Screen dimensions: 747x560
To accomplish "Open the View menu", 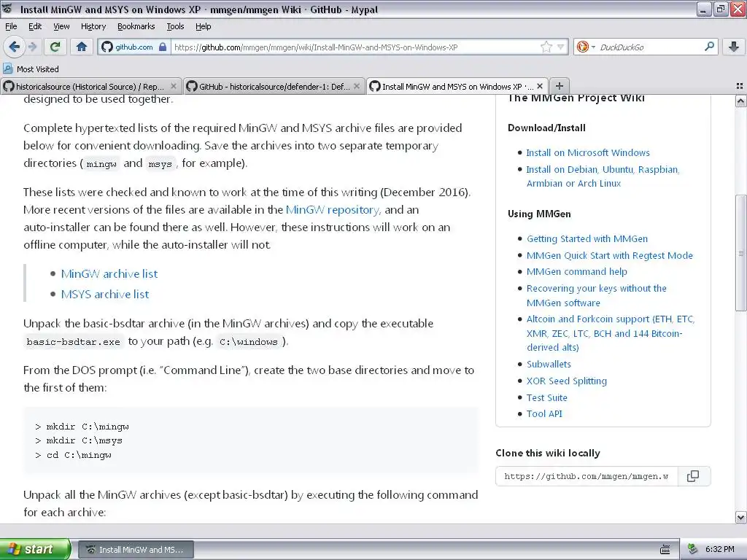I will [x=61, y=26].
